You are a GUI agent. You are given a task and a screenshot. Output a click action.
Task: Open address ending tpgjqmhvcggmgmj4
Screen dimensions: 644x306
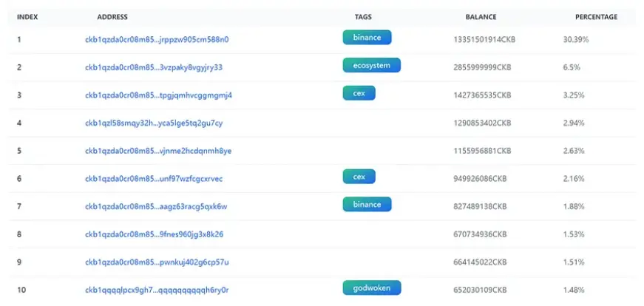[158, 95]
